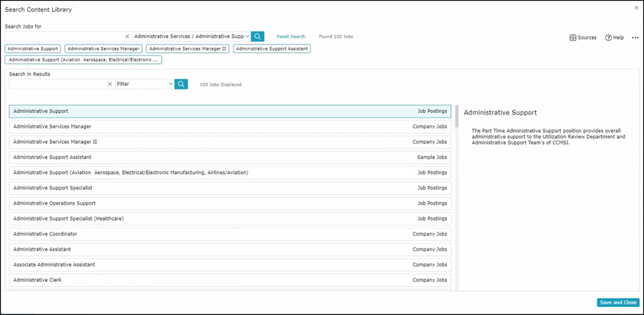Close the Search Content Library dialog
This screenshot has width=644, height=315.
(x=636, y=8)
